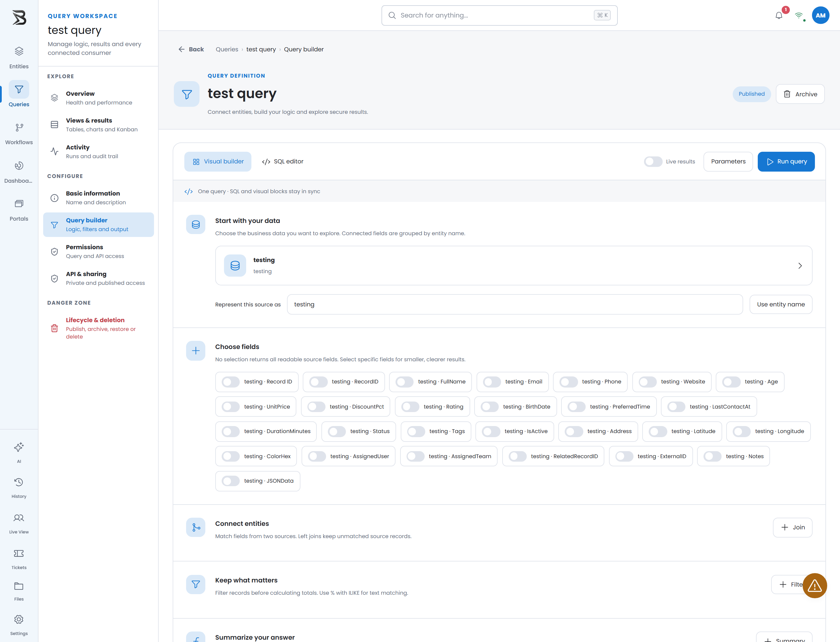Focus the Search for anything field
This screenshot has height=642, width=840.
tap(499, 15)
